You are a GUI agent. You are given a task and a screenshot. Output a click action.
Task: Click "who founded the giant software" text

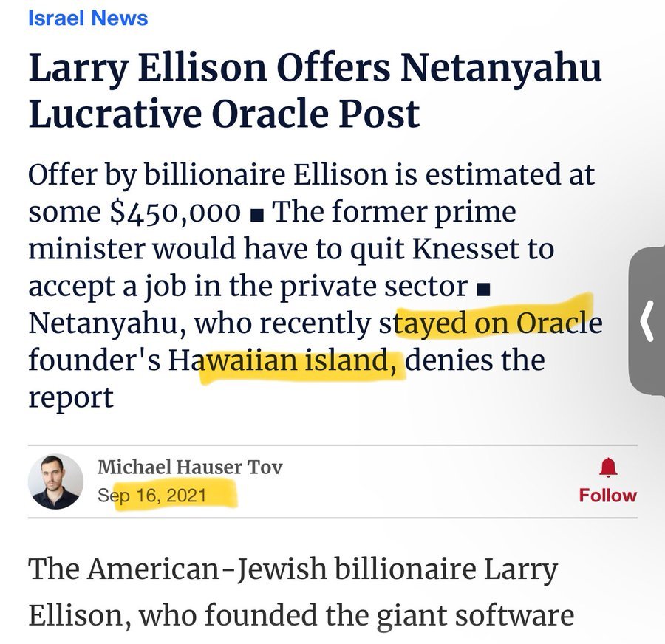pyautogui.click(x=357, y=615)
